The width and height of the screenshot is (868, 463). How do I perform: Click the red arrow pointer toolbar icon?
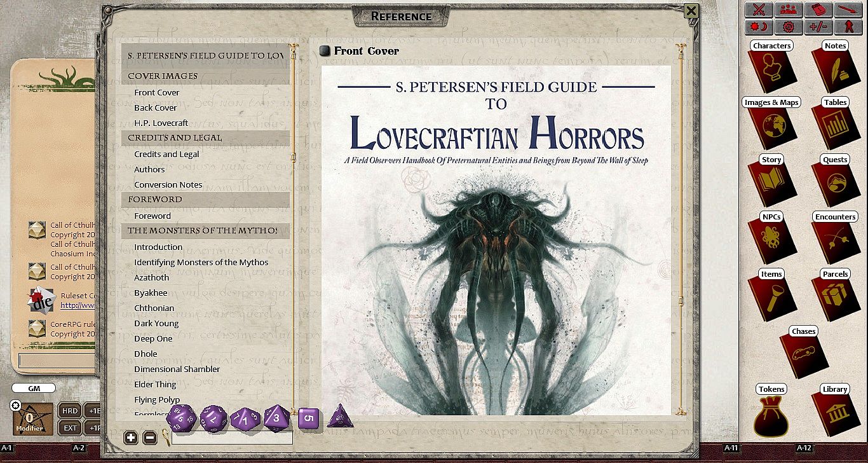848,10
